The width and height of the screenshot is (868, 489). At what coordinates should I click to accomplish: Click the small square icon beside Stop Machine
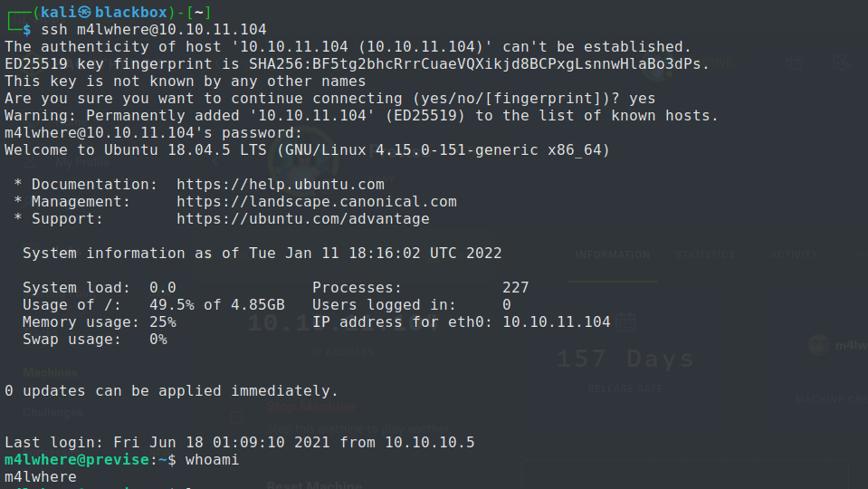236,417
